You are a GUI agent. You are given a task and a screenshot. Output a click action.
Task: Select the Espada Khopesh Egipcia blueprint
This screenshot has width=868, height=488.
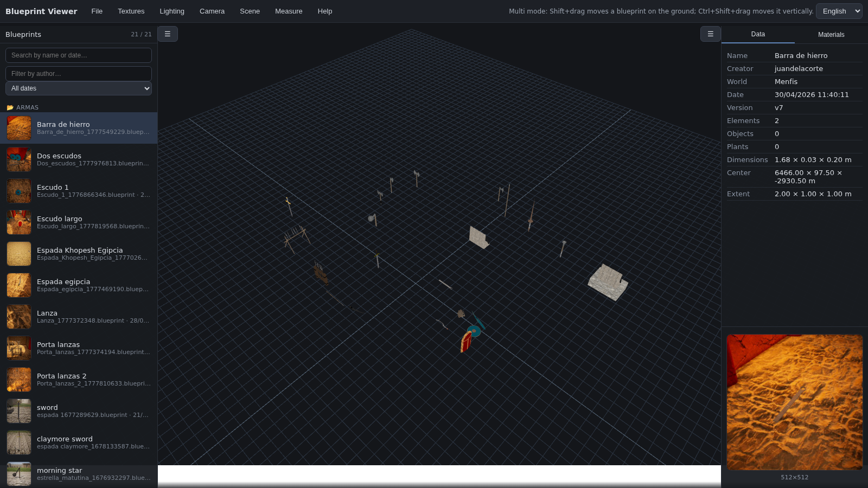[79, 254]
